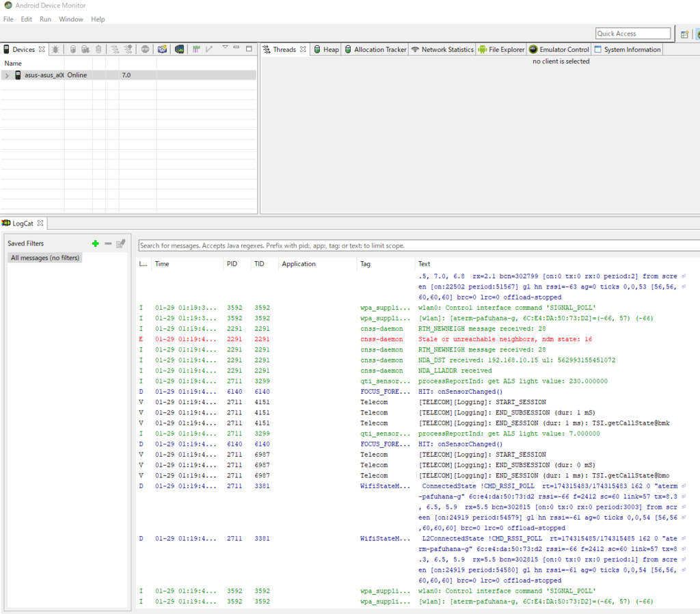Select All messages (no filters)
The height and width of the screenshot is (614, 700).
pyautogui.click(x=45, y=258)
